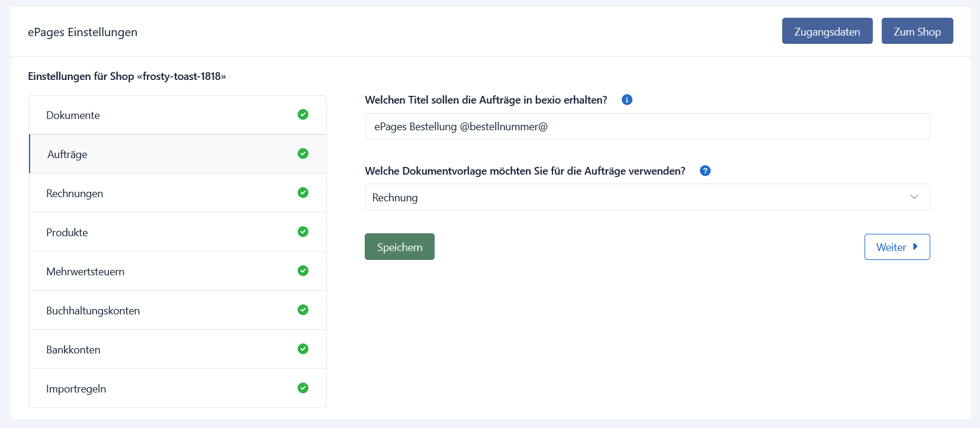
Task: Open the Dokumente settings section
Action: [x=178, y=115]
